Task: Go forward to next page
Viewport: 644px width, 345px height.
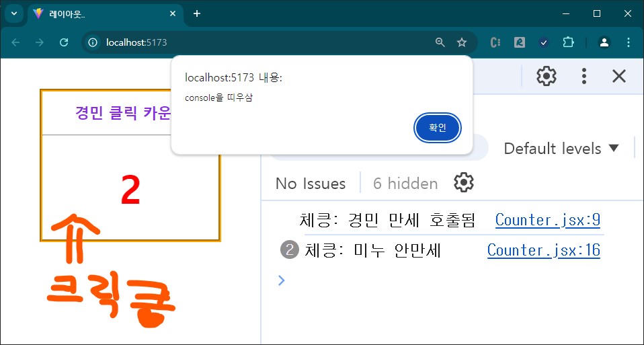Action: click(x=40, y=42)
